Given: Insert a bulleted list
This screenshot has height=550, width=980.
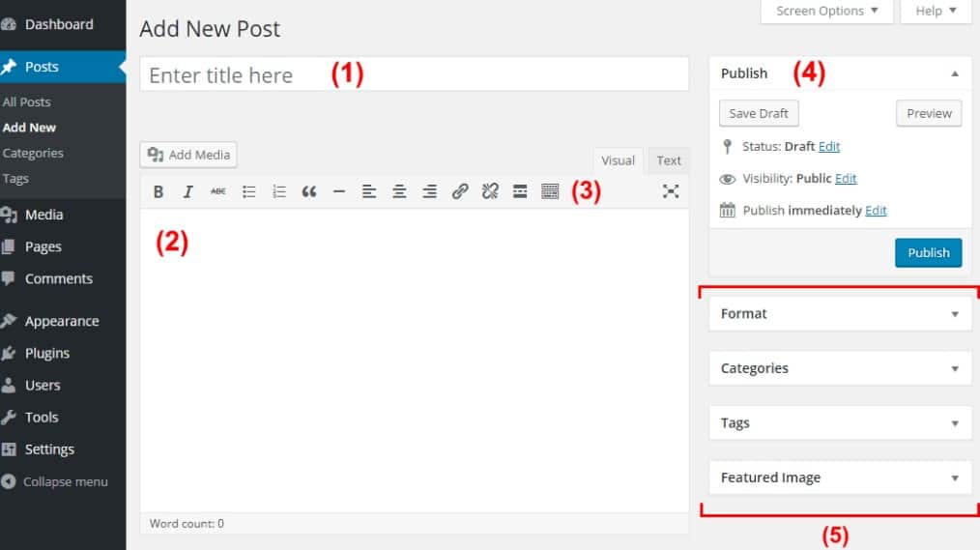Looking at the screenshot, I should [248, 191].
